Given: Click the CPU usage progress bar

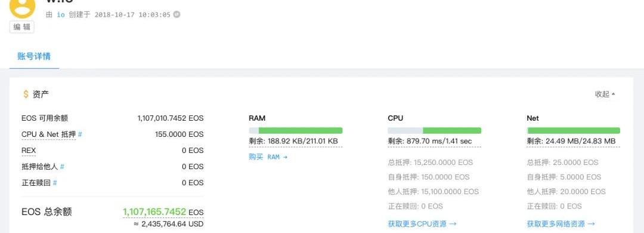Looking at the screenshot, I should [x=435, y=130].
